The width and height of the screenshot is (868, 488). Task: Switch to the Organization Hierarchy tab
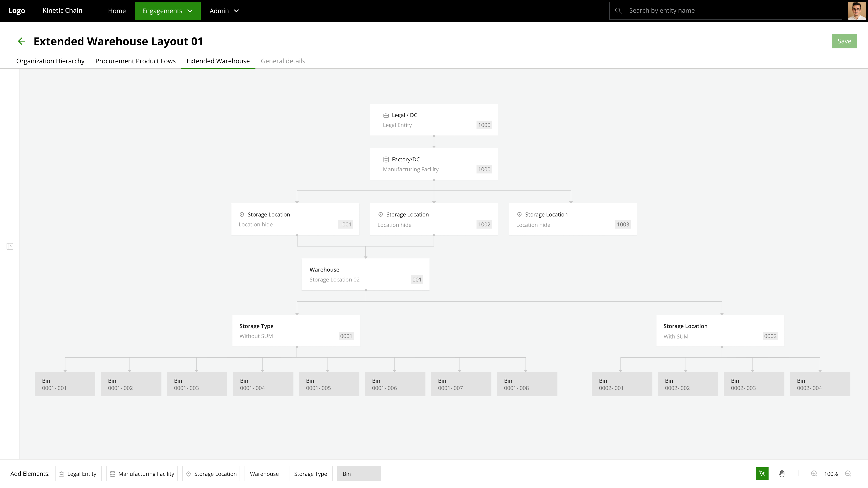(50, 61)
